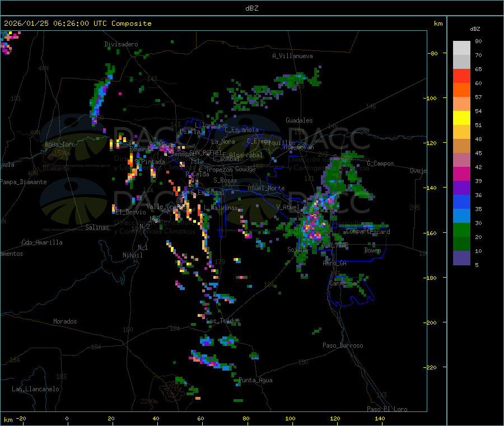This screenshot has width=504, height=426.
Task: Select the 'Aero_GA' map label
Action: click(x=335, y=263)
